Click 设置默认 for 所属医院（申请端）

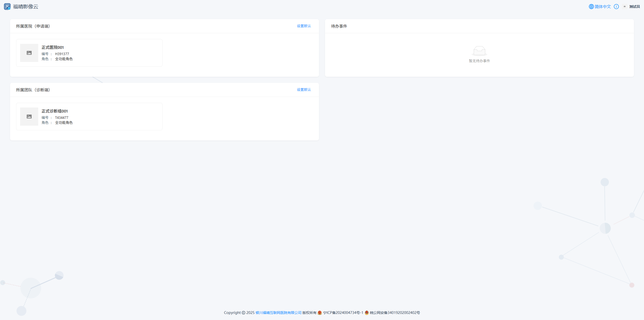(x=304, y=26)
